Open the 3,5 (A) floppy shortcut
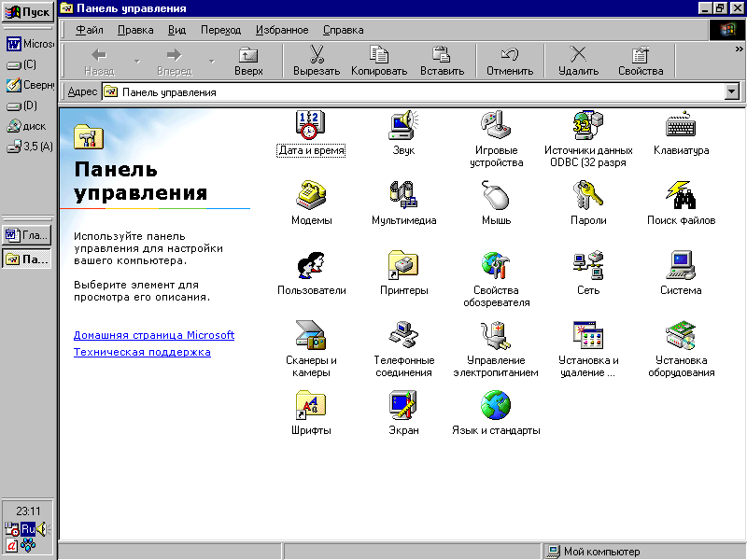This screenshot has width=747, height=560. (x=30, y=147)
